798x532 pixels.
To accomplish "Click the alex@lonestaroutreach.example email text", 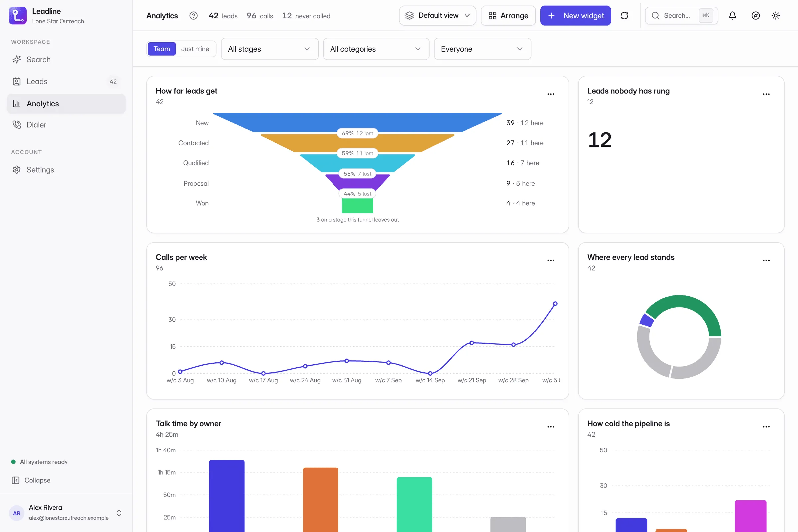I will tap(68, 518).
